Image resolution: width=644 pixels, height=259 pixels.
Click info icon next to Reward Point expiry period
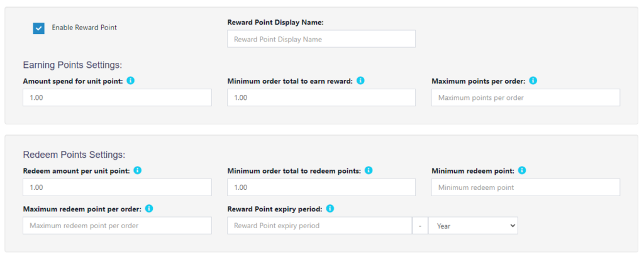coord(330,209)
